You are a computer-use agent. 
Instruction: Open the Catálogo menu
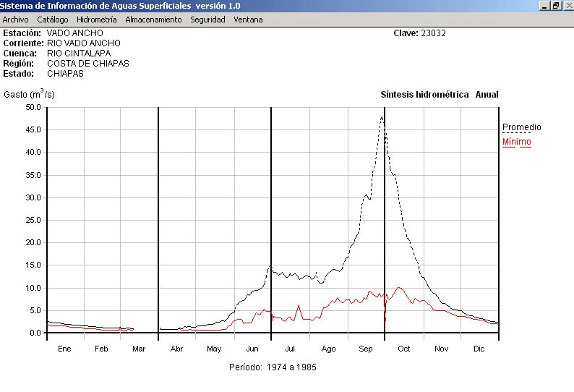(x=53, y=20)
